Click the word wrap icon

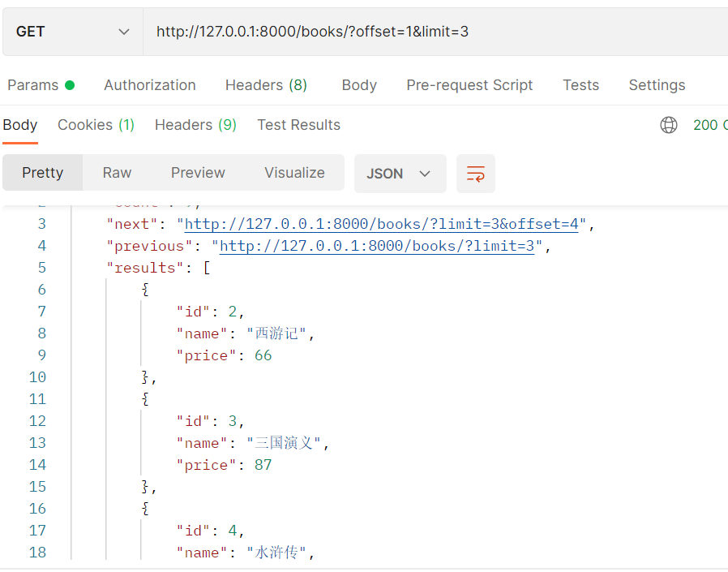(x=476, y=174)
